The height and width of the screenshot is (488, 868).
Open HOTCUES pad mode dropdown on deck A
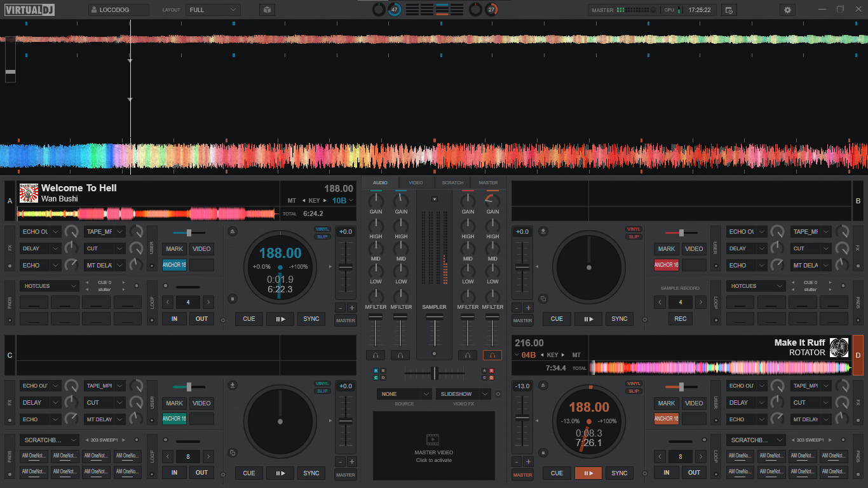tap(50, 286)
